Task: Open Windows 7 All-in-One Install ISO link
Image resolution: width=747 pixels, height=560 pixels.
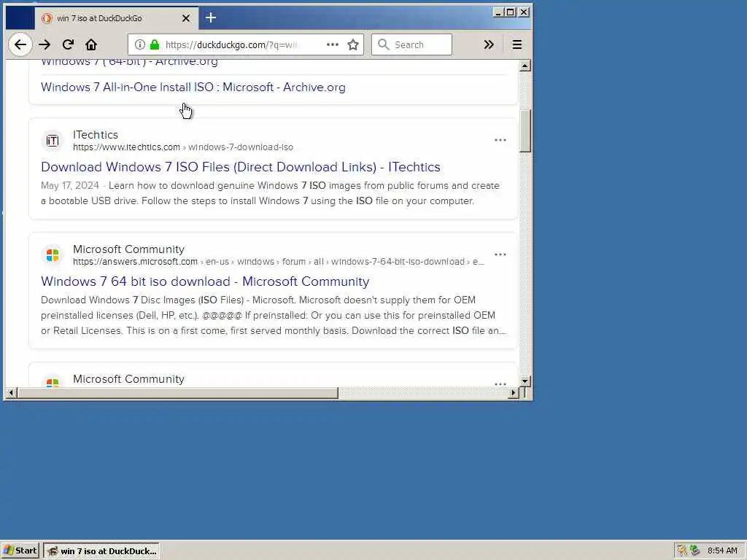Action: (193, 87)
